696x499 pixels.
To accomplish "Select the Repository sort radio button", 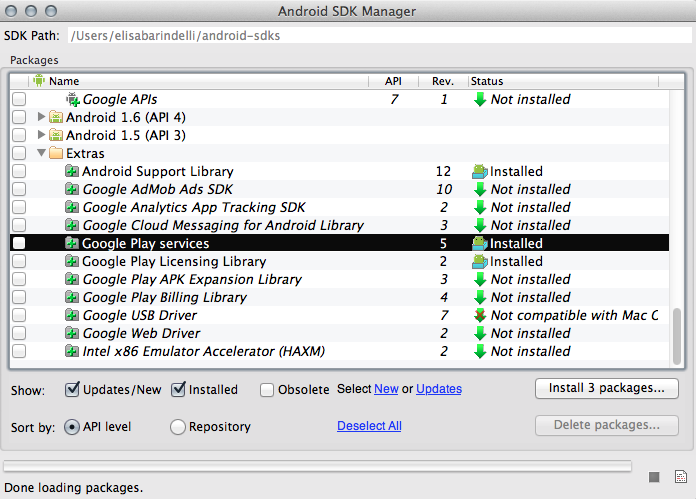I will pos(178,427).
